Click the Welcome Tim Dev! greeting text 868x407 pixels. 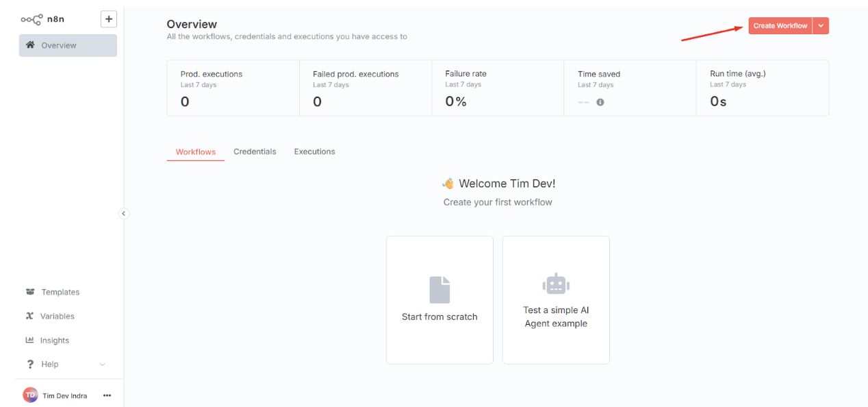(507, 184)
